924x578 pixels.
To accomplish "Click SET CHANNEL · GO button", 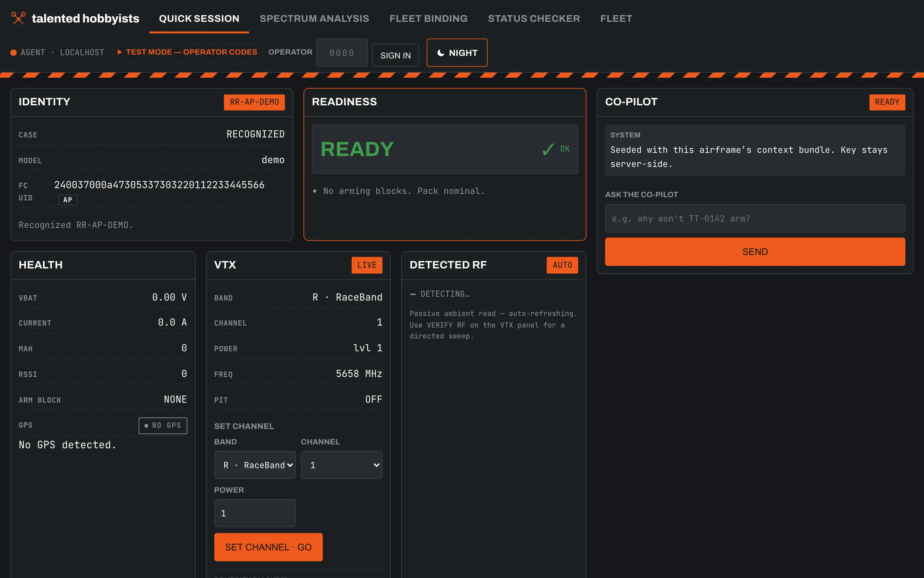I will click(268, 547).
